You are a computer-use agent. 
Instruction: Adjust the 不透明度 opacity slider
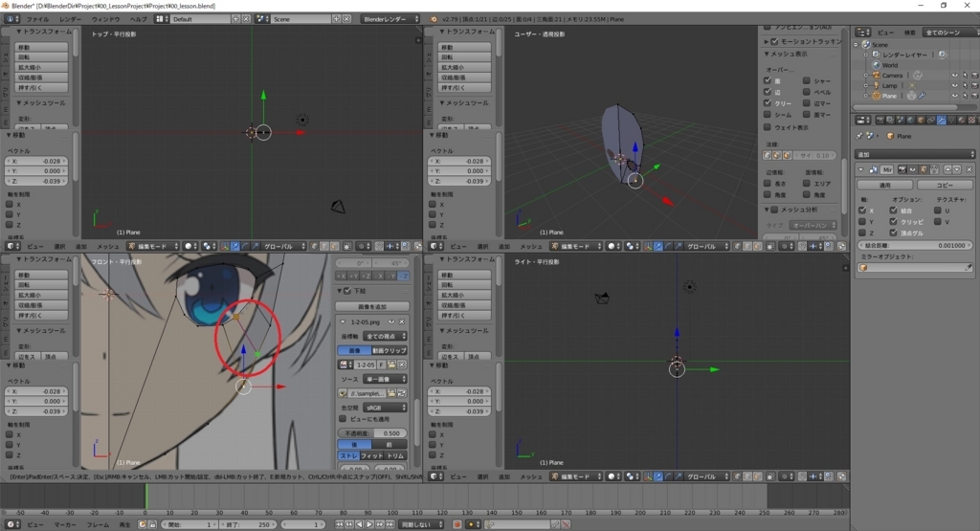(x=372, y=432)
